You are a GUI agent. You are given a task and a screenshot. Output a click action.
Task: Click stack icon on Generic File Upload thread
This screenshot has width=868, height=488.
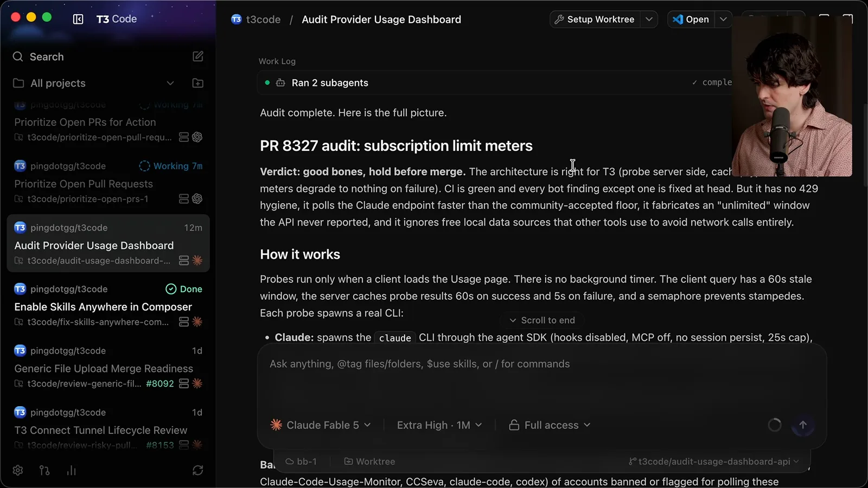pyautogui.click(x=184, y=383)
